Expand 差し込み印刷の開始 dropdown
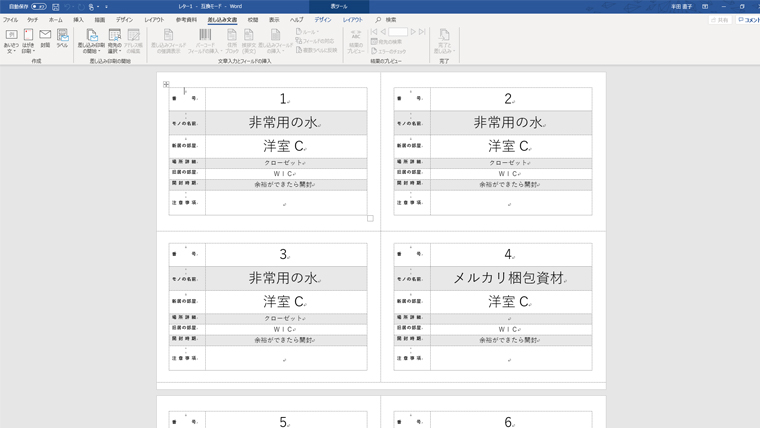The image size is (760, 428). pyautogui.click(x=91, y=40)
